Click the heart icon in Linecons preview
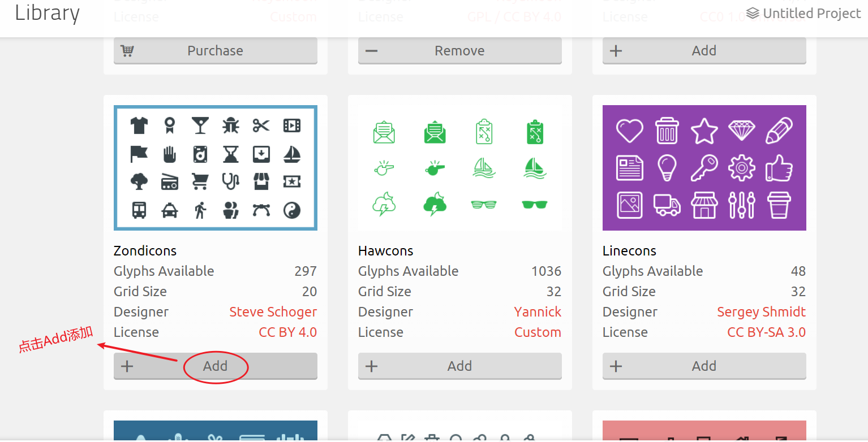 [630, 131]
